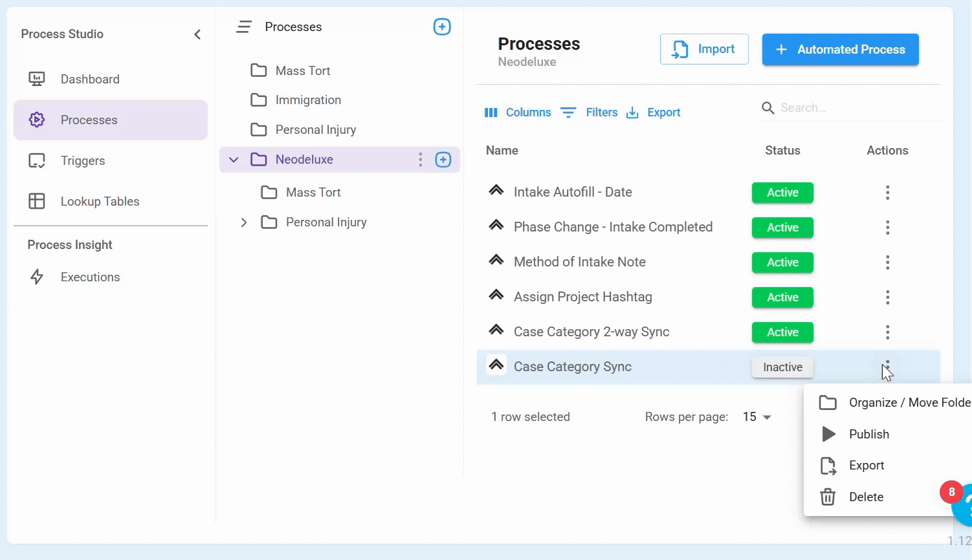The width and height of the screenshot is (972, 560).
Task: Choose Delete in the context menu
Action: click(x=866, y=497)
